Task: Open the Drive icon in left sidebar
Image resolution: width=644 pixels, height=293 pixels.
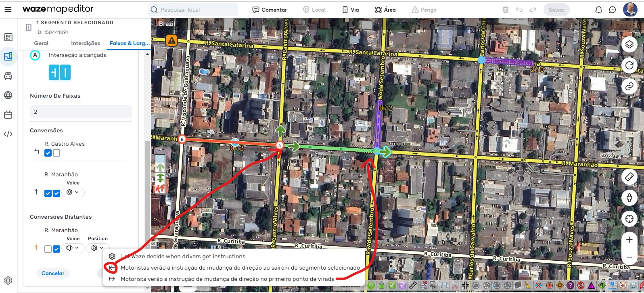Action: coord(8,76)
